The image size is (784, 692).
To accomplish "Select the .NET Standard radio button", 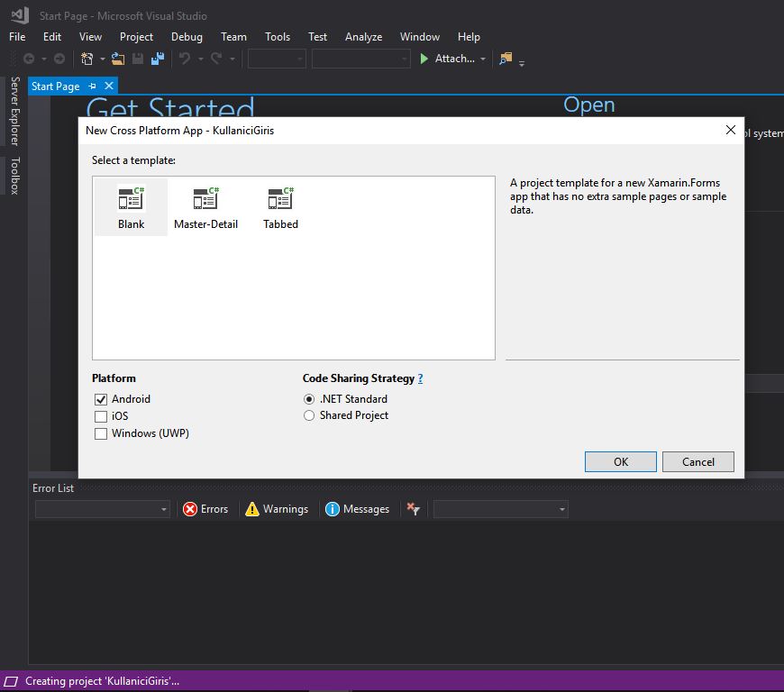I will [309, 399].
